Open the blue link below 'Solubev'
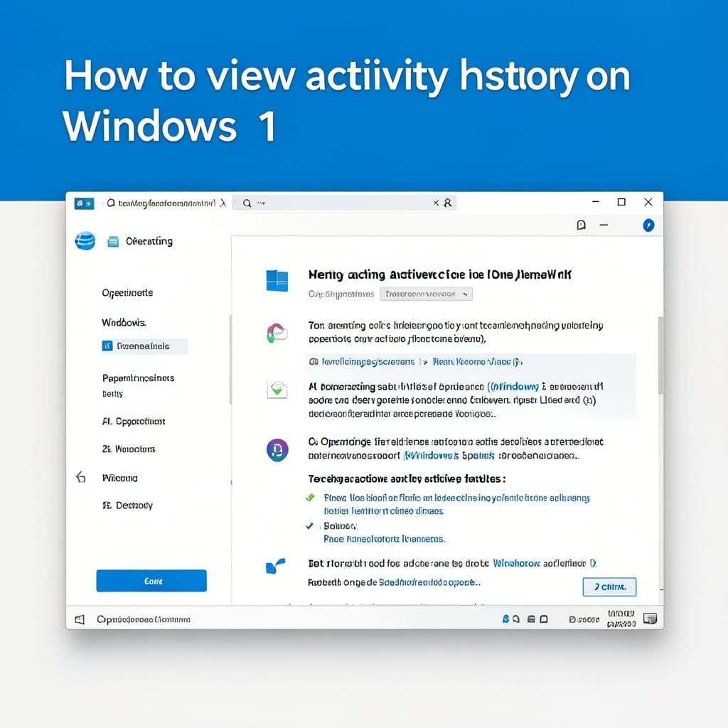The width and height of the screenshot is (728, 728). point(385,539)
